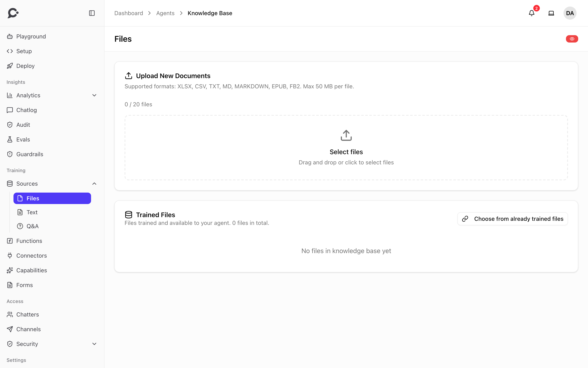Click the Upload New Documents heading
Screen dimensions: 588x368
pos(173,76)
